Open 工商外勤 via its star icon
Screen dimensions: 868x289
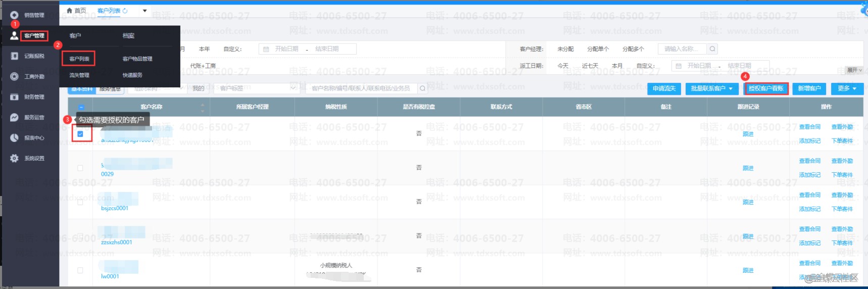pyautogui.click(x=14, y=76)
